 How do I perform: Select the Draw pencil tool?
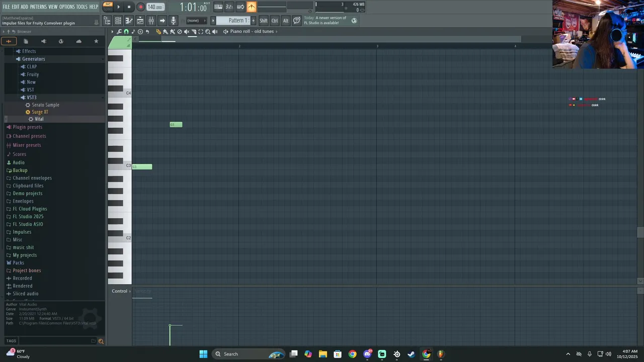pos(158,31)
